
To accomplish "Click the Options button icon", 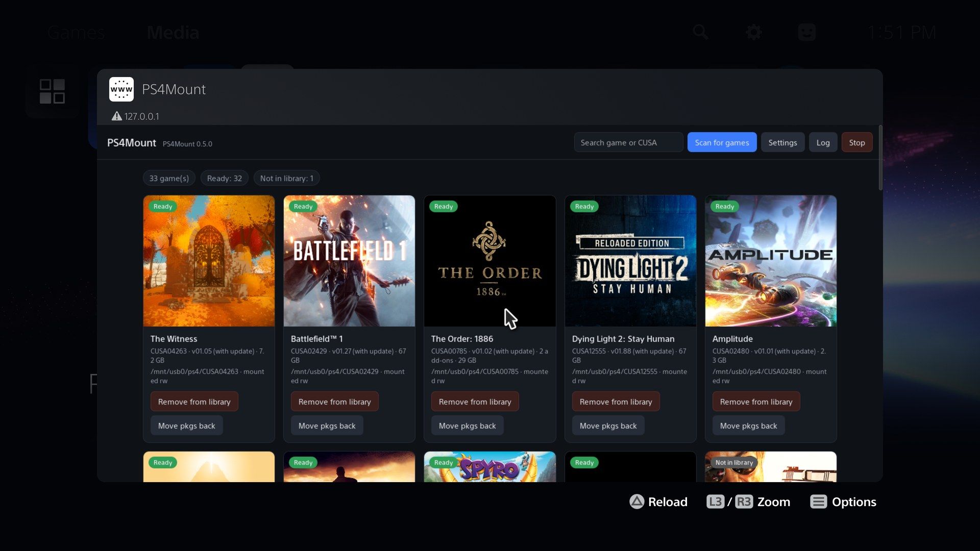I will [x=818, y=502].
